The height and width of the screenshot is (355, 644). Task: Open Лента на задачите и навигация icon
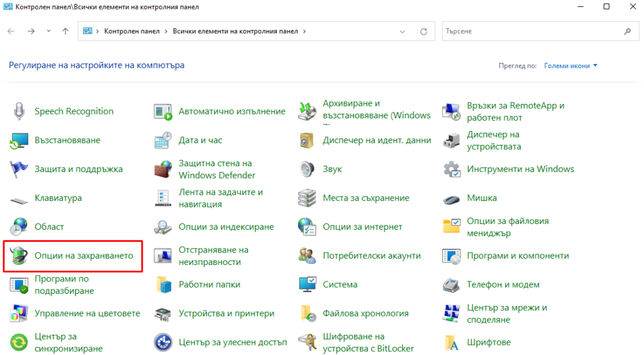coord(163,198)
